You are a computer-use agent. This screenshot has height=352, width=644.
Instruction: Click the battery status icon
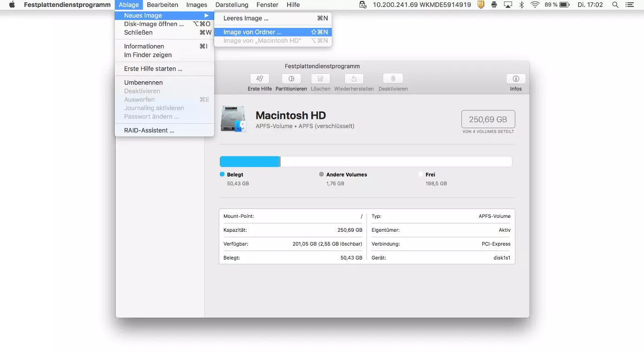click(565, 5)
